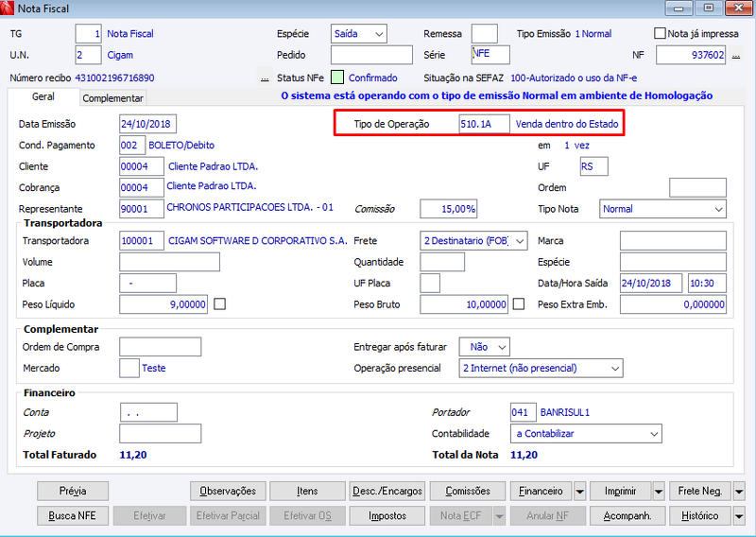This screenshot has height=537, width=756.
Task: Expand the arrow next to Imprimir button
Action: [659, 492]
